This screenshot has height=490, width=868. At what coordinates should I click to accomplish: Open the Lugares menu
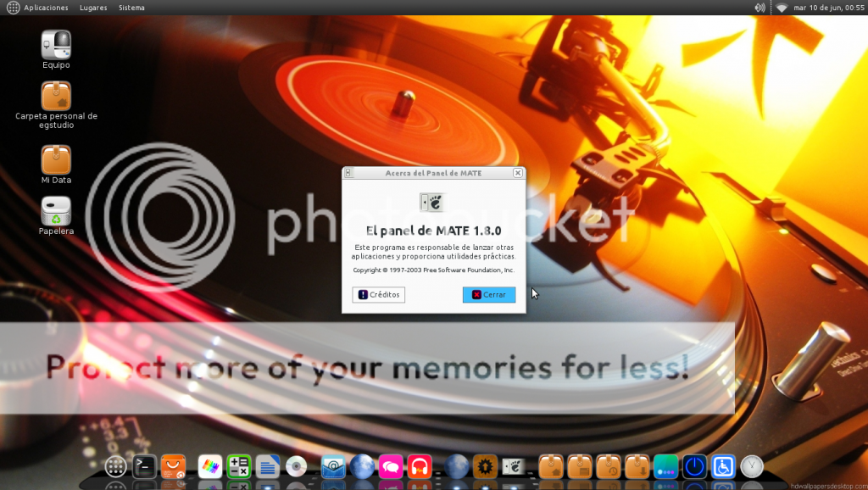tap(93, 8)
